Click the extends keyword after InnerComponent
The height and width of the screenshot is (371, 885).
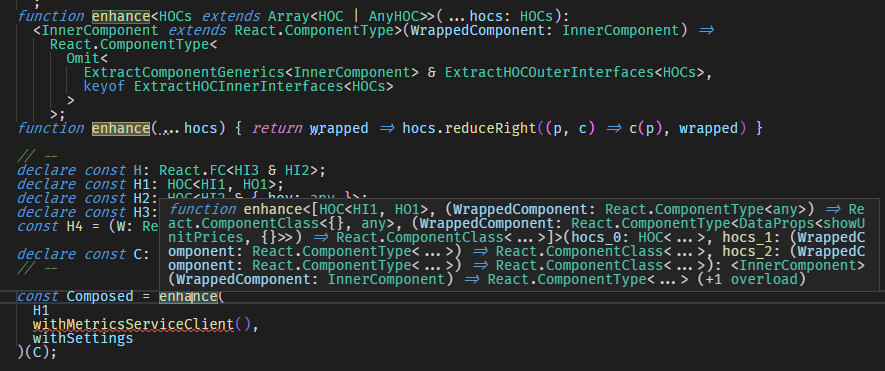click(x=198, y=30)
